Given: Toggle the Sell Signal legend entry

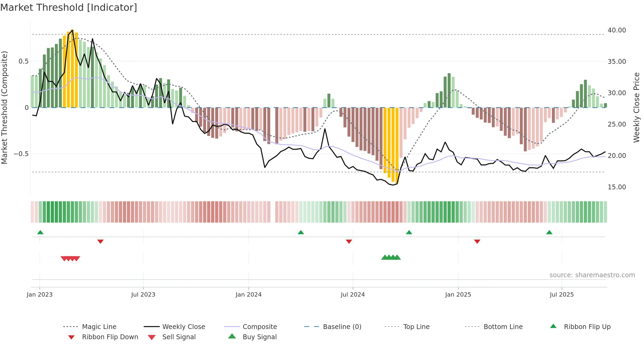Looking at the screenshot, I should pos(172,337).
